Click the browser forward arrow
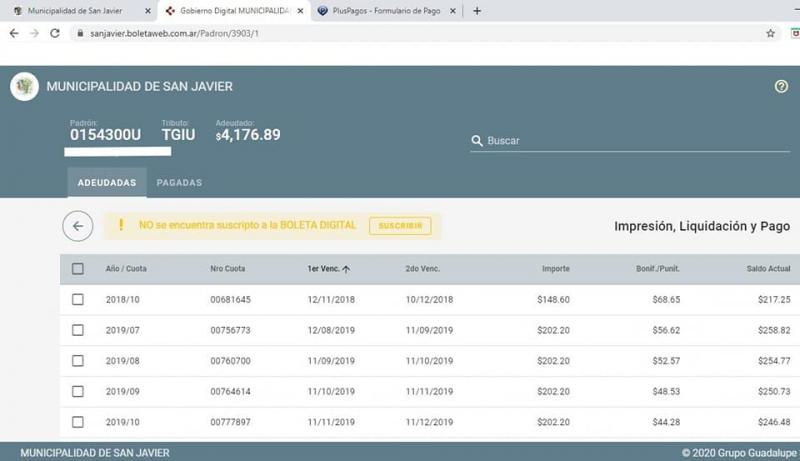800x461 pixels. [34, 33]
